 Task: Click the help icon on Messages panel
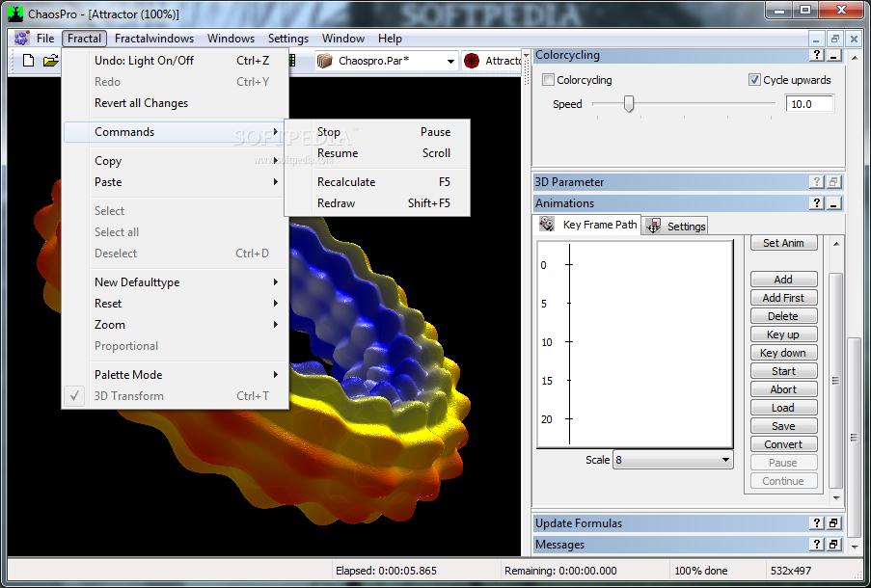[x=816, y=544]
